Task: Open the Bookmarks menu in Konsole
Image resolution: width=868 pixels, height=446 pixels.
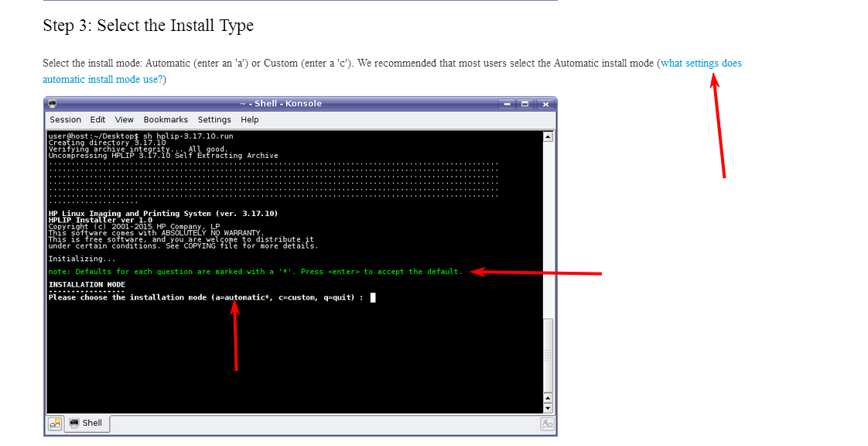Action: pos(166,120)
